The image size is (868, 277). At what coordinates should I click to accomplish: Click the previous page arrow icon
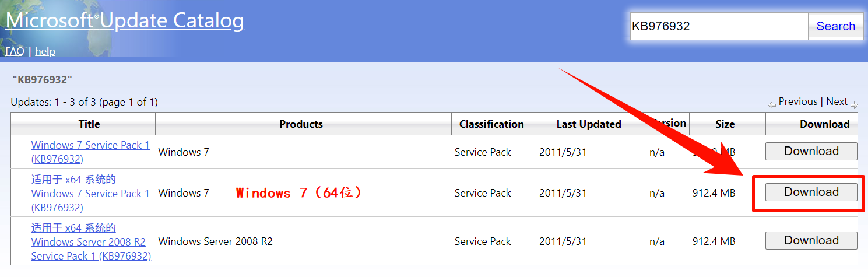772,105
